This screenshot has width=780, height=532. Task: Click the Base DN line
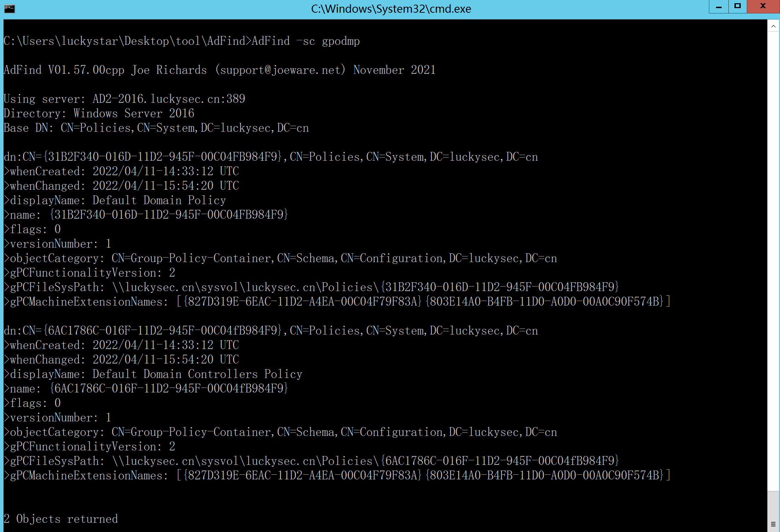click(156, 128)
